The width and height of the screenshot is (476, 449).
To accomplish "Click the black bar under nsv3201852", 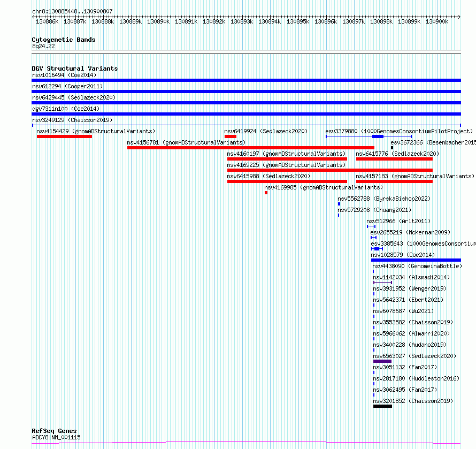I will tap(382, 406).
